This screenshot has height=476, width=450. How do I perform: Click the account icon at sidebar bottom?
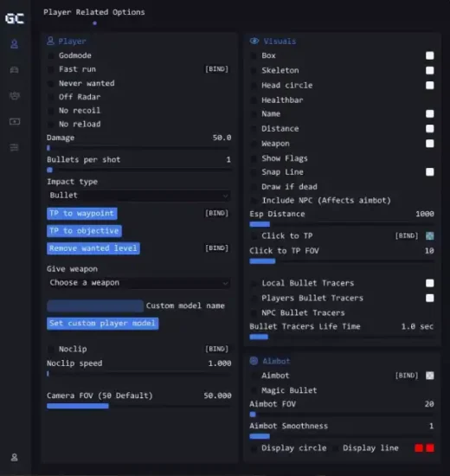click(14, 457)
